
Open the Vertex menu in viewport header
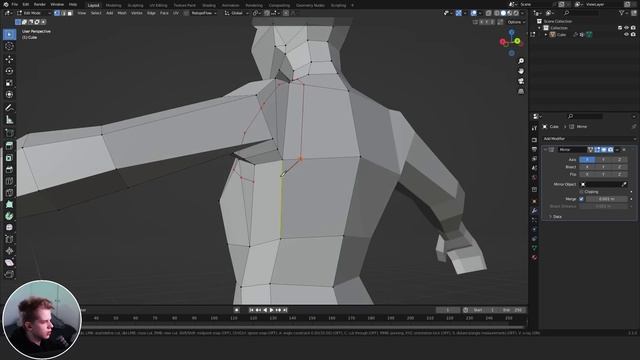click(x=136, y=13)
